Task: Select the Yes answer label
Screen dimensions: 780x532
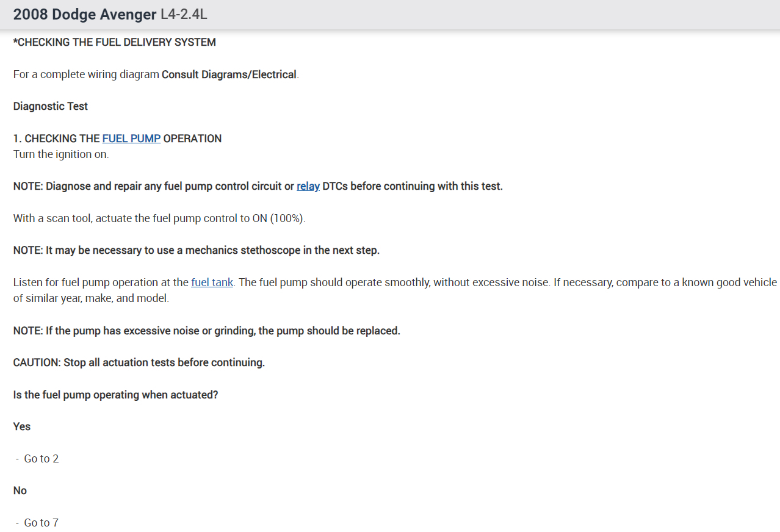Action: tap(22, 426)
